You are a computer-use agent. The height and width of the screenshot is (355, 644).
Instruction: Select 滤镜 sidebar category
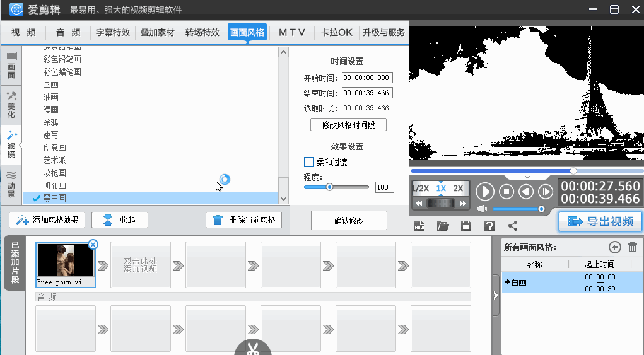[x=11, y=145]
